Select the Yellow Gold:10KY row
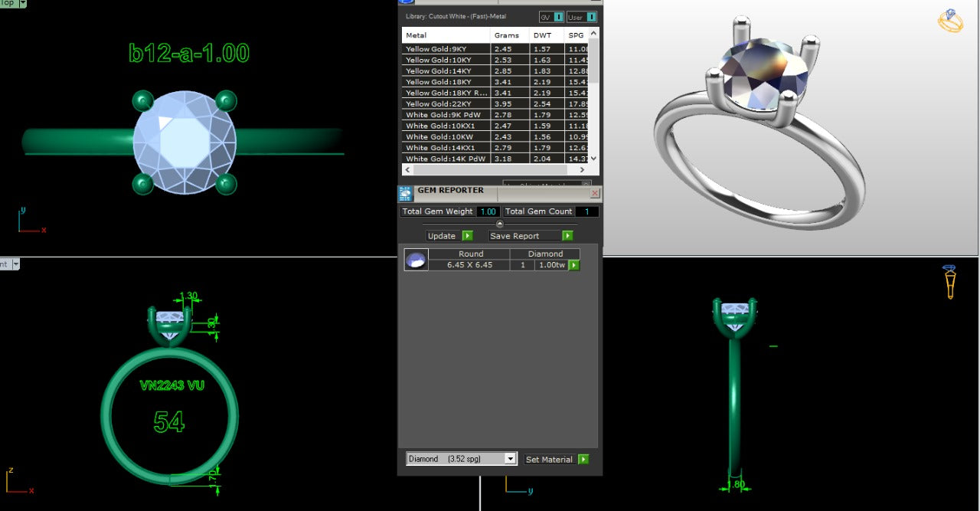Viewport: 980px width, 511px height. [x=495, y=60]
